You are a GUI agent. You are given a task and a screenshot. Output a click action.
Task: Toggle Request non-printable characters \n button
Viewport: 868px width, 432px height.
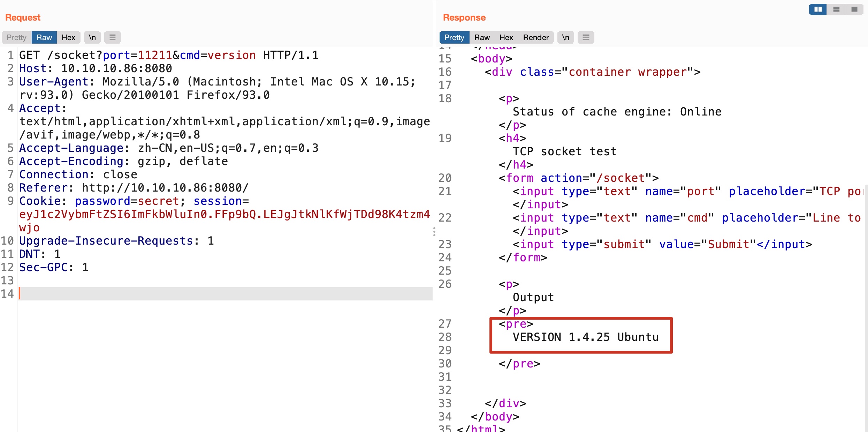click(92, 37)
